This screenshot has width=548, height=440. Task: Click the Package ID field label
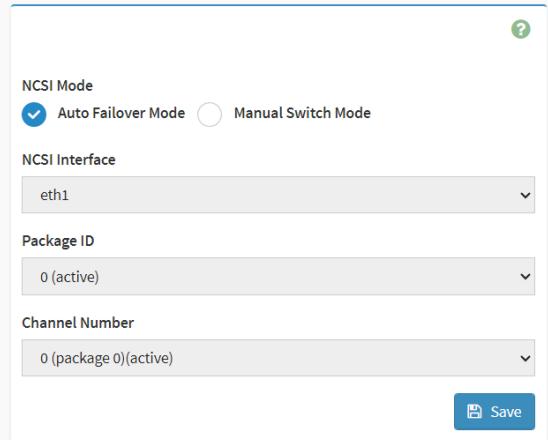(58, 241)
